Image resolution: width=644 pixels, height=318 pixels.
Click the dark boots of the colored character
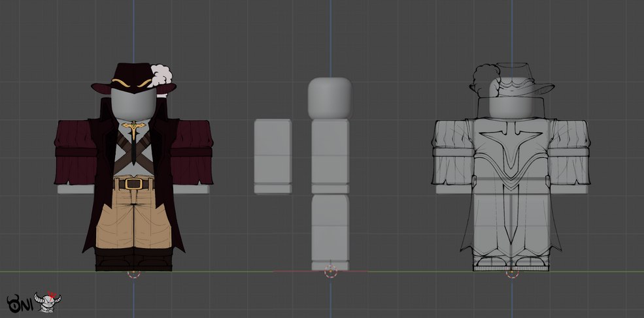[133, 260]
